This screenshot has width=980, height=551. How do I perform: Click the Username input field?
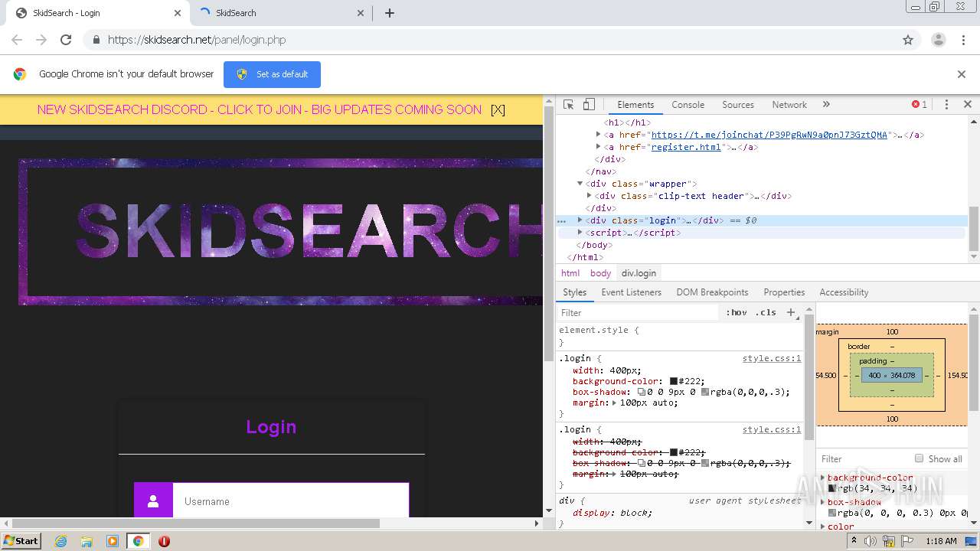291,501
